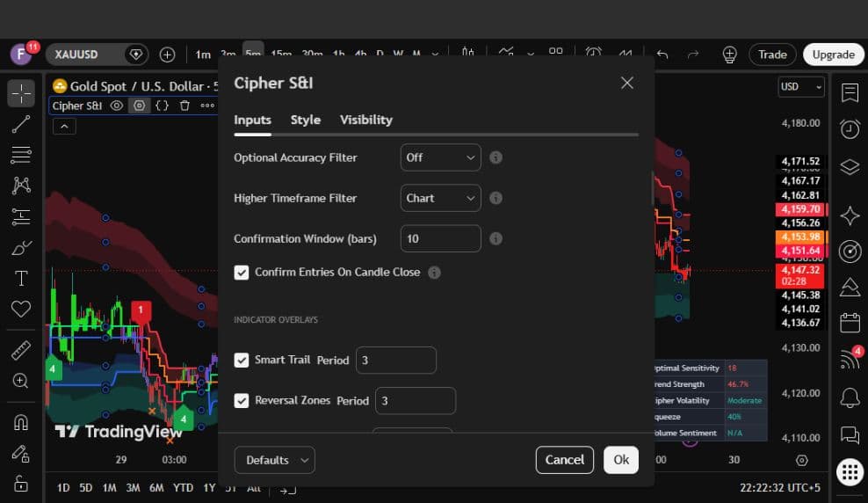
Task: Show info for Confirm Entries On Candle Close
Action: pyautogui.click(x=435, y=273)
